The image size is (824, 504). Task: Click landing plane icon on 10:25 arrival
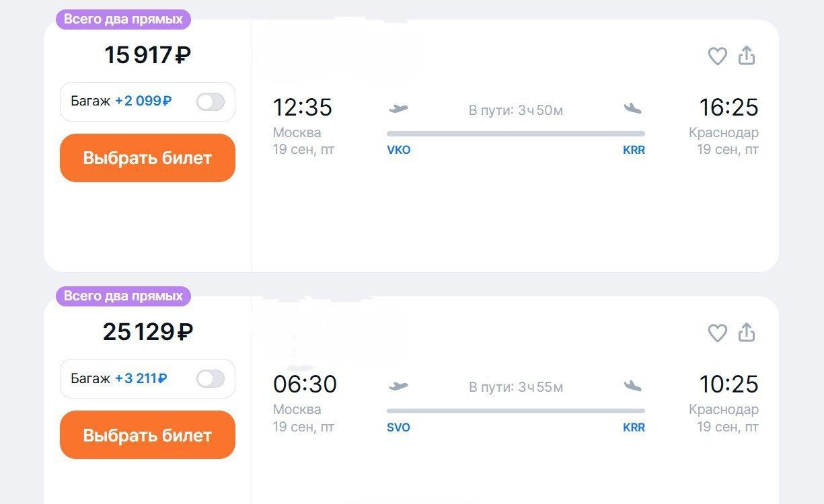632,386
